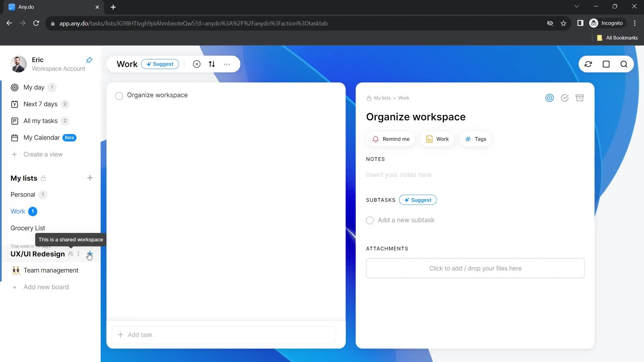Viewport: 644px width, 362px height.
Task: Click the Suggest button for subtasks
Action: click(418, 200)
